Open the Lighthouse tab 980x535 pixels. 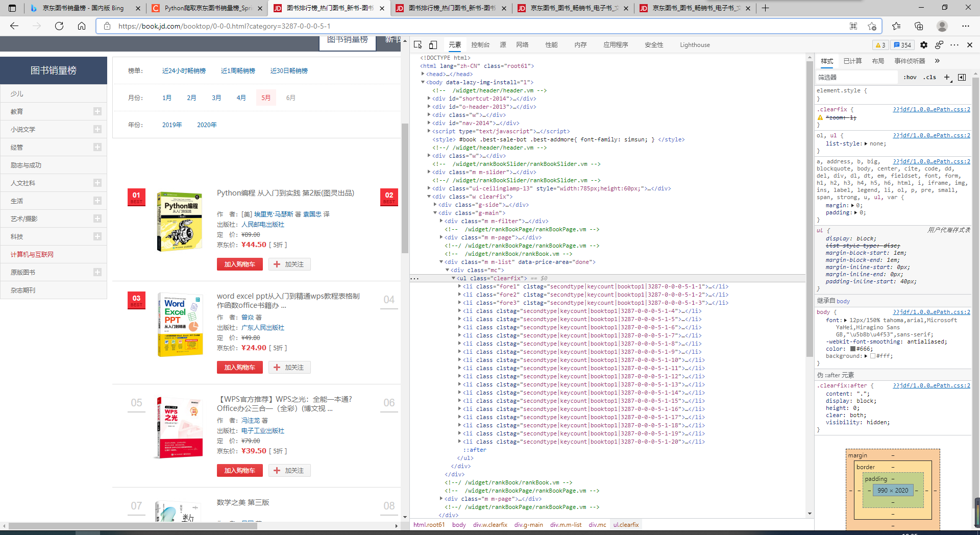[695, 45]
